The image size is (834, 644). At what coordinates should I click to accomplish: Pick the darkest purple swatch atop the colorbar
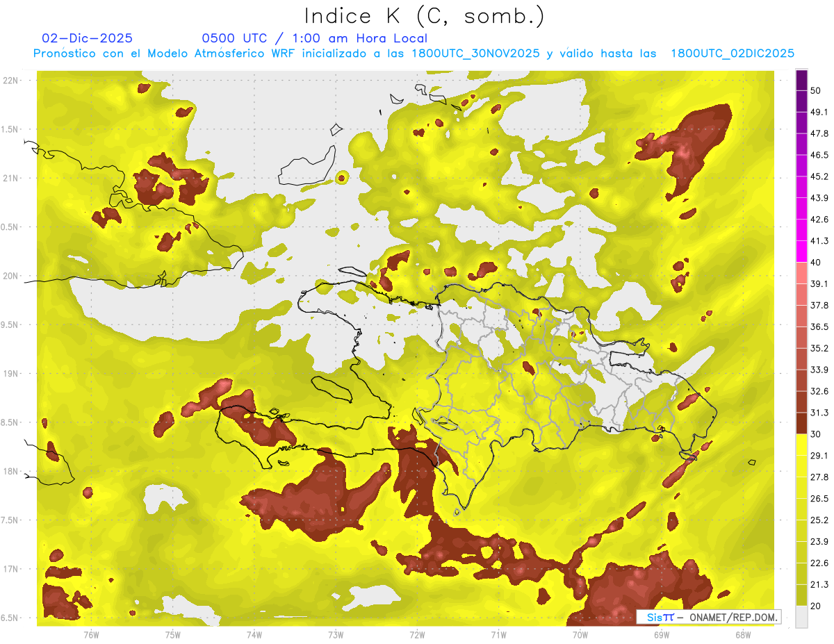[x=801, y=81]
